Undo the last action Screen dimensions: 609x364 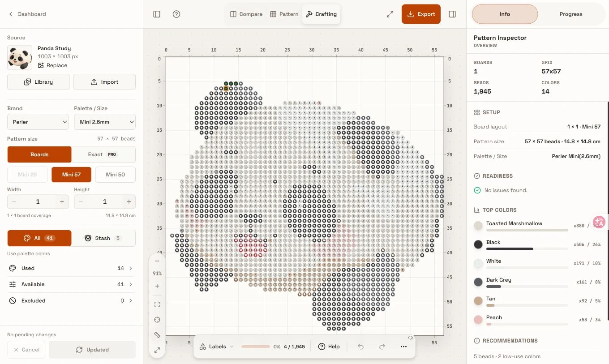[360, 347]
